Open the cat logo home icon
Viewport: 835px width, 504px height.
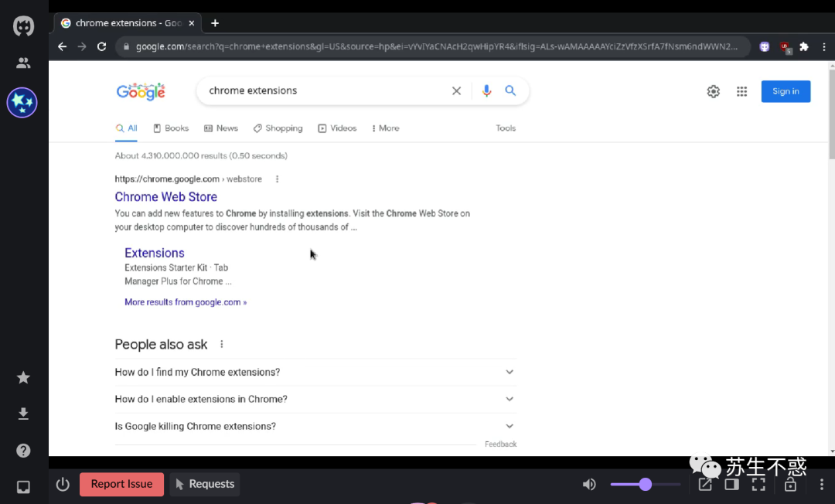coord(23,26)
